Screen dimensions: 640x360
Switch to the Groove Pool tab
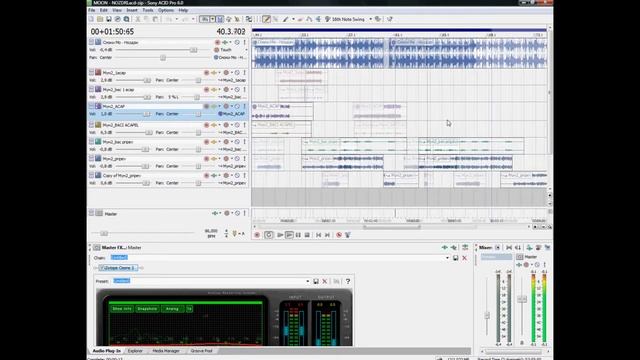(x=201, y=351)
